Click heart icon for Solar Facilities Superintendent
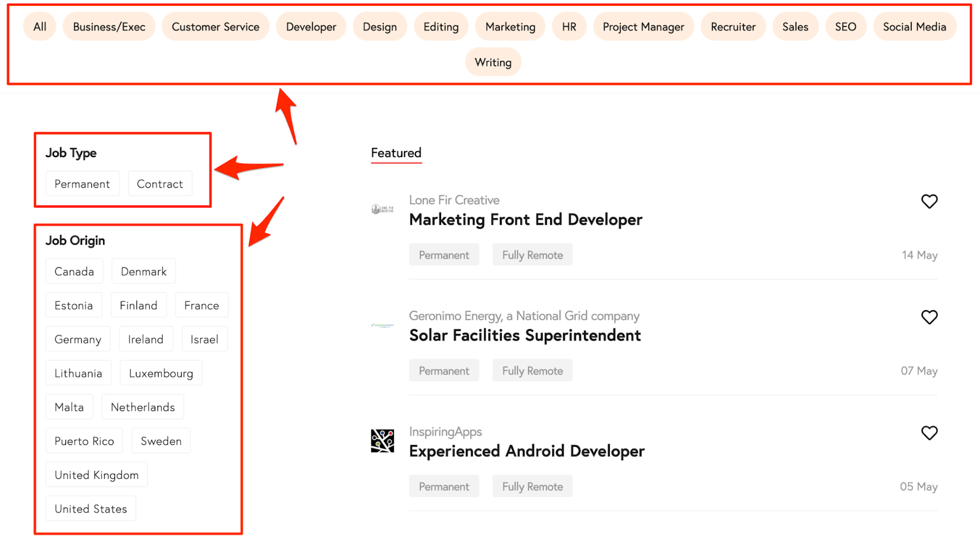This screenshot has height=556, width=980. tap(929, 317)
